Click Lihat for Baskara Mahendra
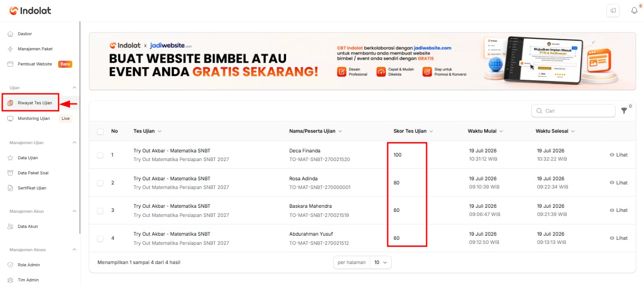This screenshot has height=286, width=644. pos(618,210)
